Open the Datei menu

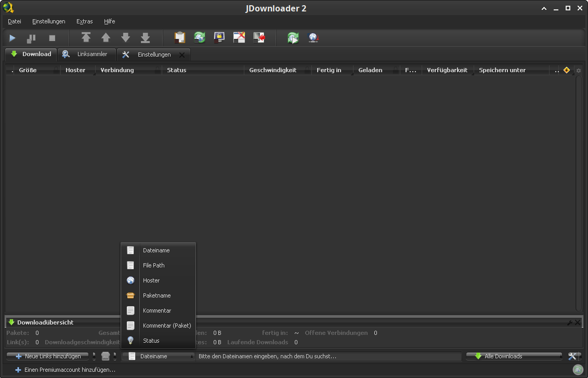click(15, 21)
